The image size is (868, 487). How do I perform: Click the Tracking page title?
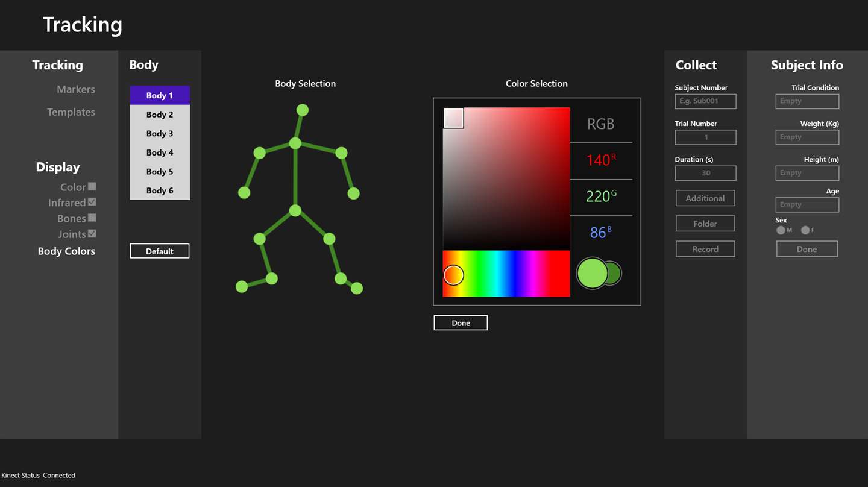83,25
